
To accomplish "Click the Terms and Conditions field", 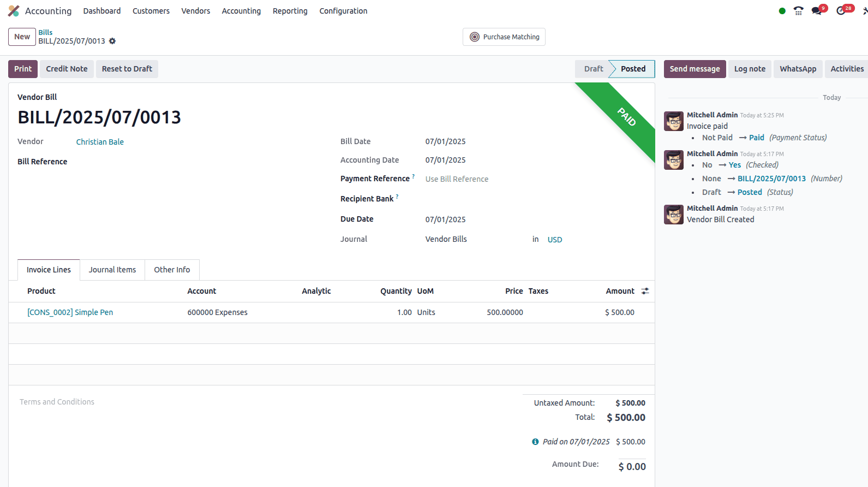I will pyautogui.click(x=57, y=402).
